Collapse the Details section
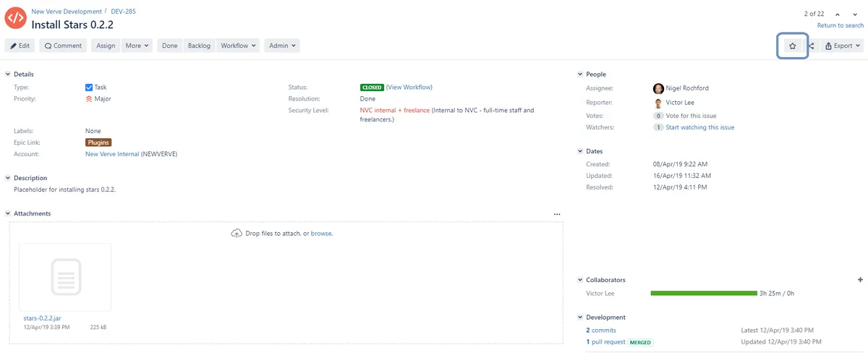Image resolution: width=868 pixels, height=353 pixels. point(8,75)
